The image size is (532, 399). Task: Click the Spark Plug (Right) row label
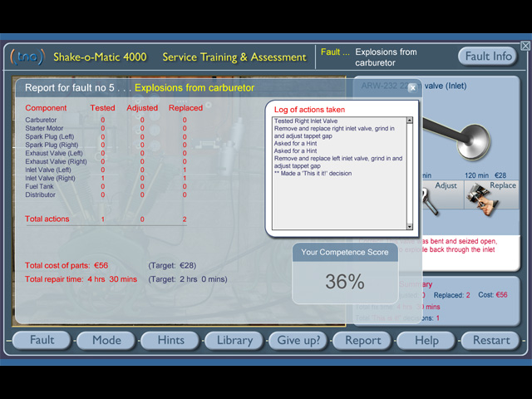[52, 145]
